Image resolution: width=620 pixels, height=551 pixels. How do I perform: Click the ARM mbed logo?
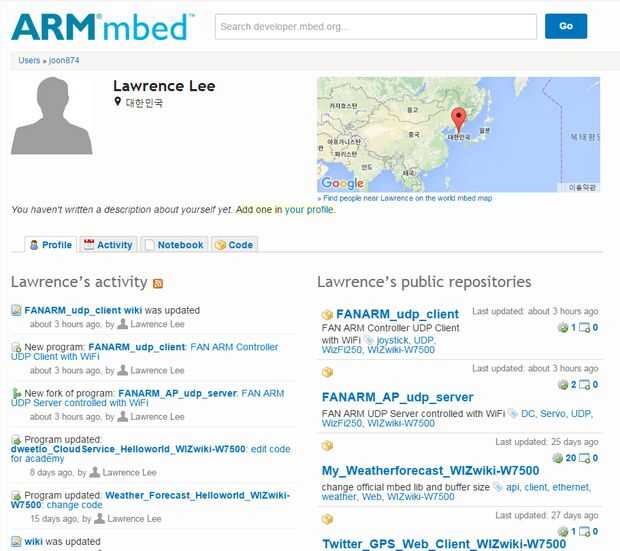click(x=102, y=27)
